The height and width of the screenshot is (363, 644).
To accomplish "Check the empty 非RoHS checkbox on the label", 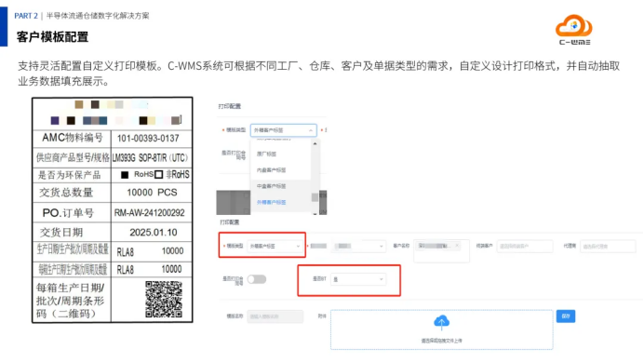I will coord(158,174).
